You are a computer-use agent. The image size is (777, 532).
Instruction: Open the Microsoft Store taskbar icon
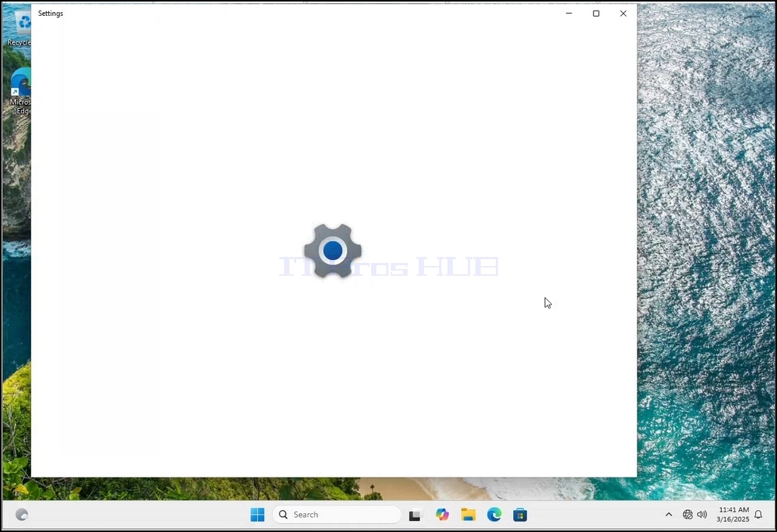[x=520, y=515]
